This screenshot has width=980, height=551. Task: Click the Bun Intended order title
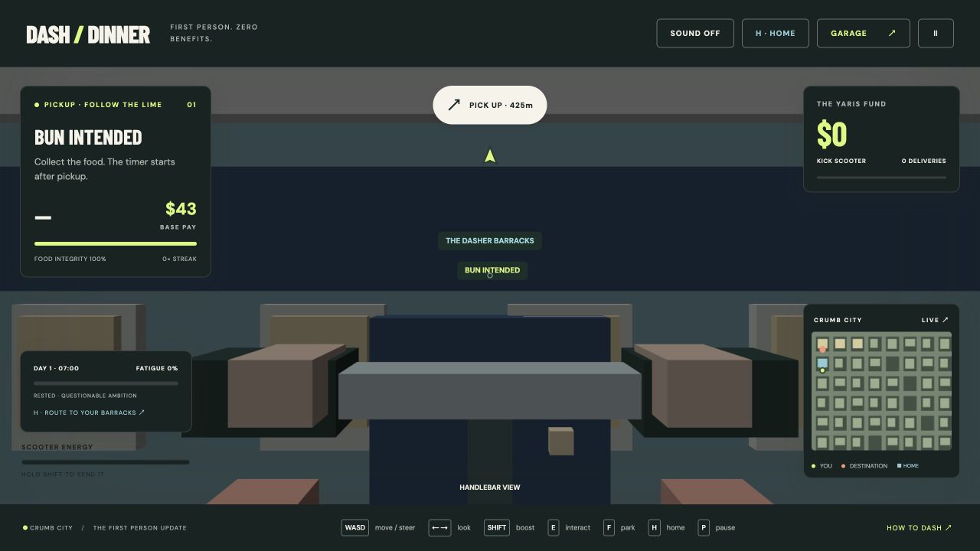(x=88, y=137)
